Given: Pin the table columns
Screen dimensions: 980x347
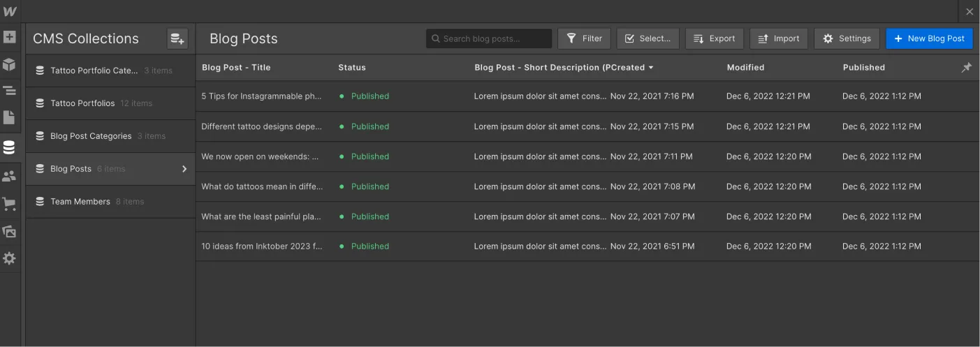Looking at the screenshot, I should [x=967, y=68].
